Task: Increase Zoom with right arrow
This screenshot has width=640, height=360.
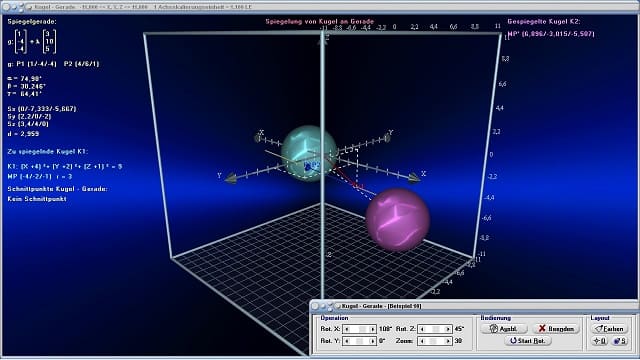Action: coord(447,341)
